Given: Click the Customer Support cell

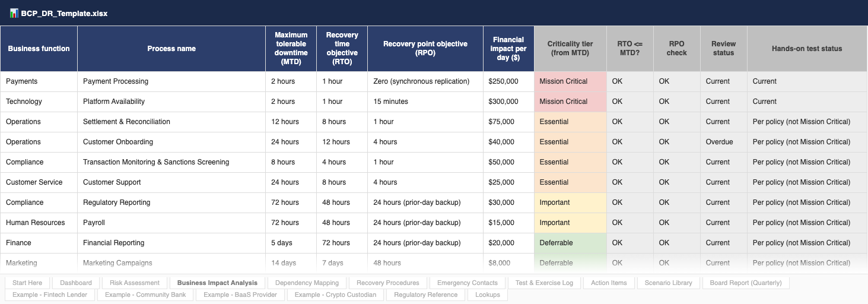Looking at the screenshot, I should coord(171,182).
